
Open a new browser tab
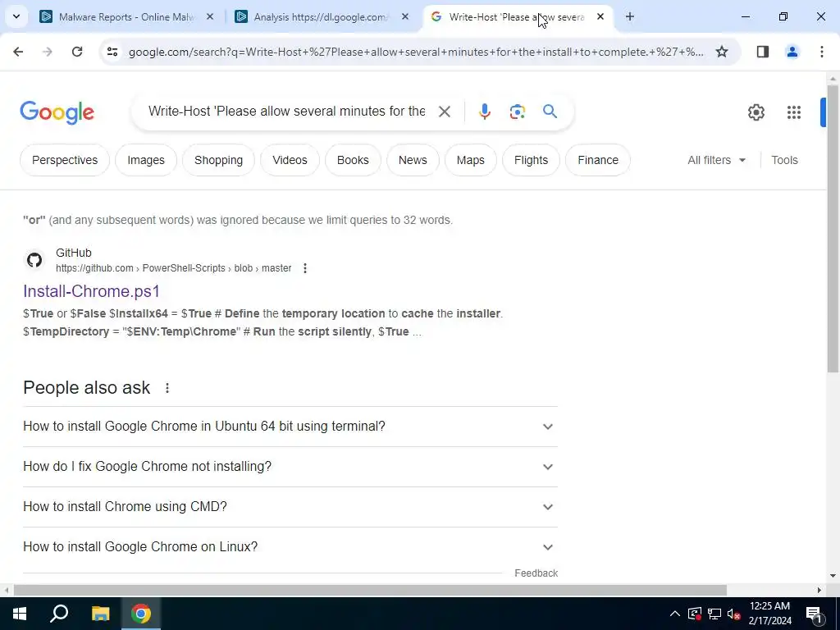point(629,16)
